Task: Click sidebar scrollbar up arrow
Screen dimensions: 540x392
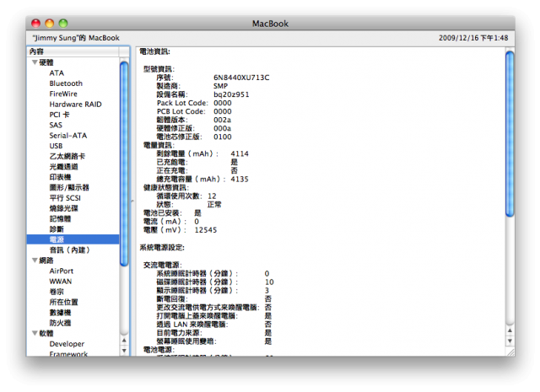Action: 124,341
